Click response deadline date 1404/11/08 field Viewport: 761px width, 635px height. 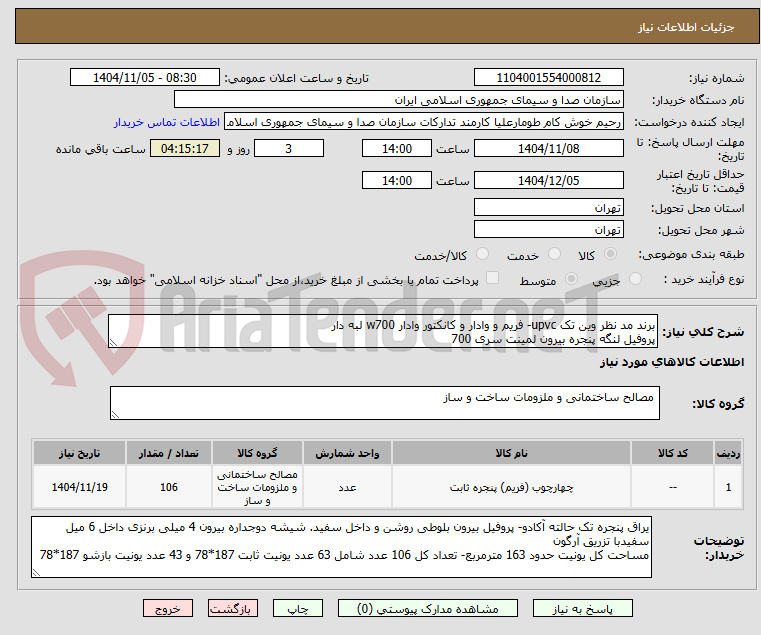pyautogui.click(x=548, y=149)
